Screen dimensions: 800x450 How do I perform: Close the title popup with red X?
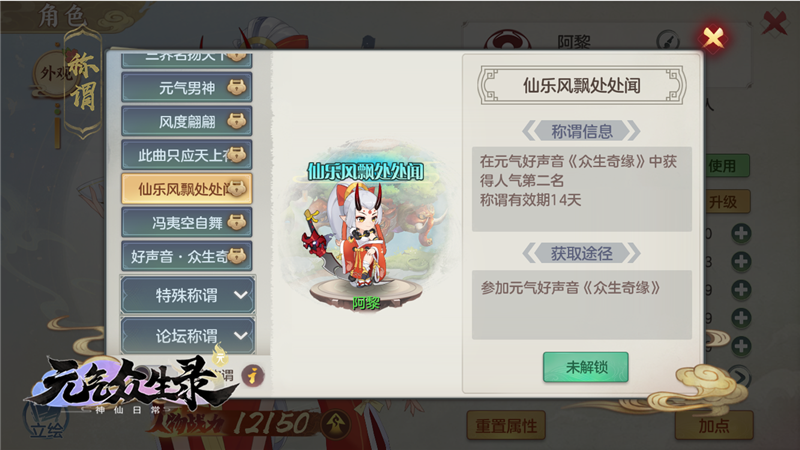click(713, 37)
